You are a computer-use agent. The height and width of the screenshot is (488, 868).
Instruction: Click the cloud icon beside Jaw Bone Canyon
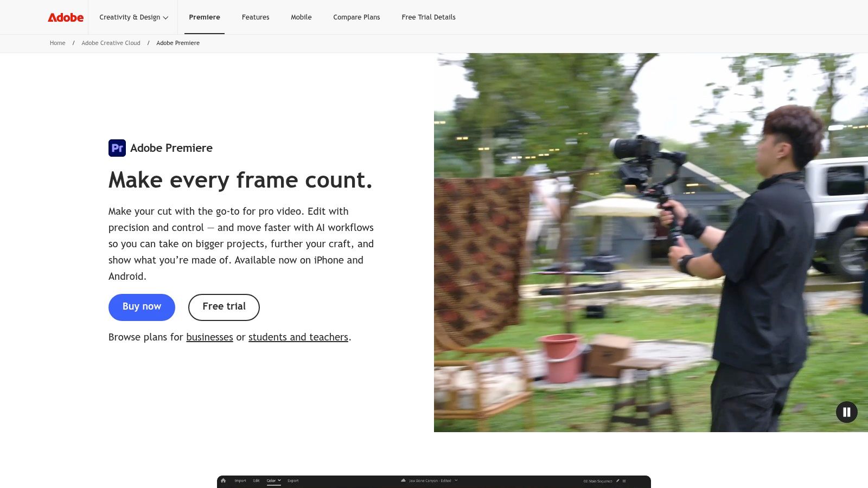[403, 480]
